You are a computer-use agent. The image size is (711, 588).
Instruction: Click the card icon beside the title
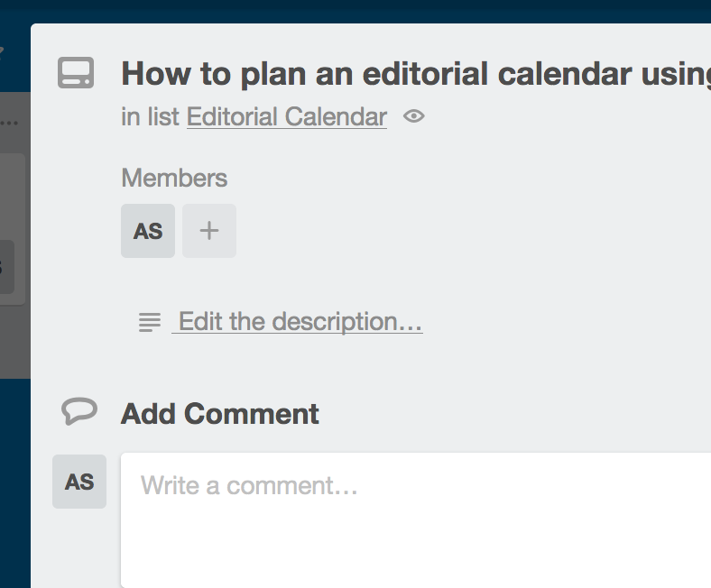76,73
